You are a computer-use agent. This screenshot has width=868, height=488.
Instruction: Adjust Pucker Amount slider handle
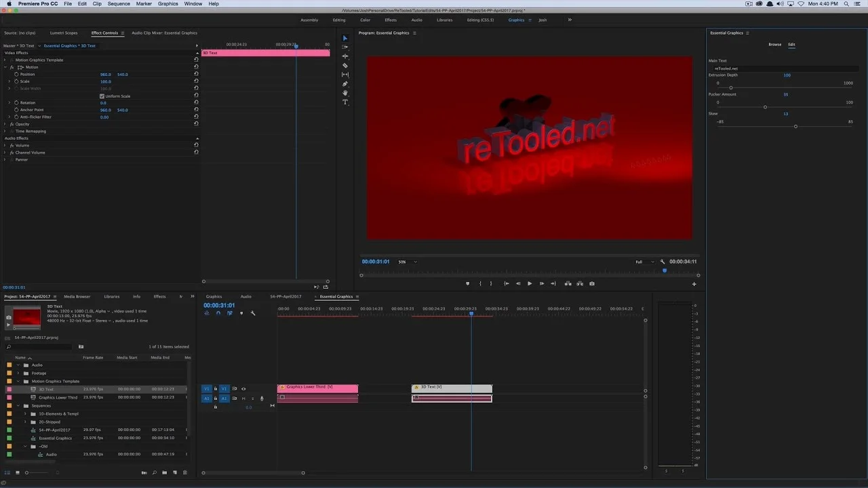(x=765, y=107)
